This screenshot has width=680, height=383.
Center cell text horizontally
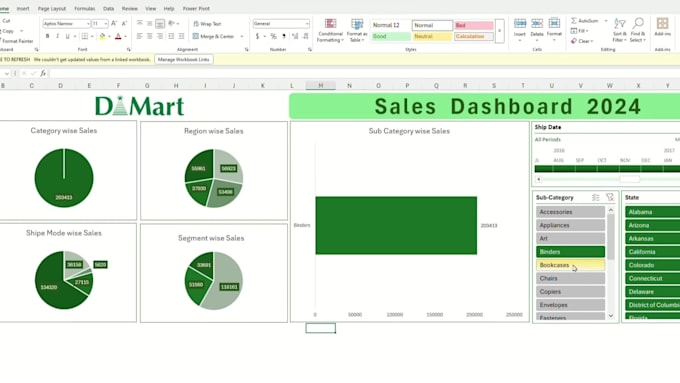tap(150, 36)
